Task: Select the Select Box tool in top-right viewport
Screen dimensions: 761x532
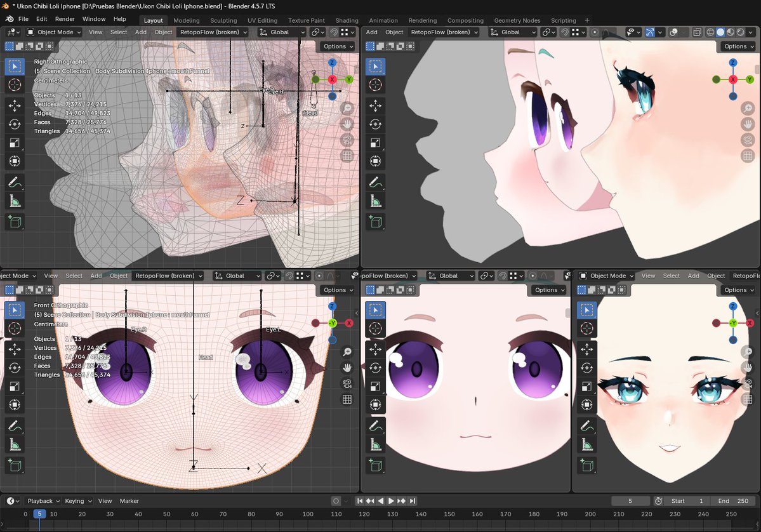Action: (x=375, y=66)
